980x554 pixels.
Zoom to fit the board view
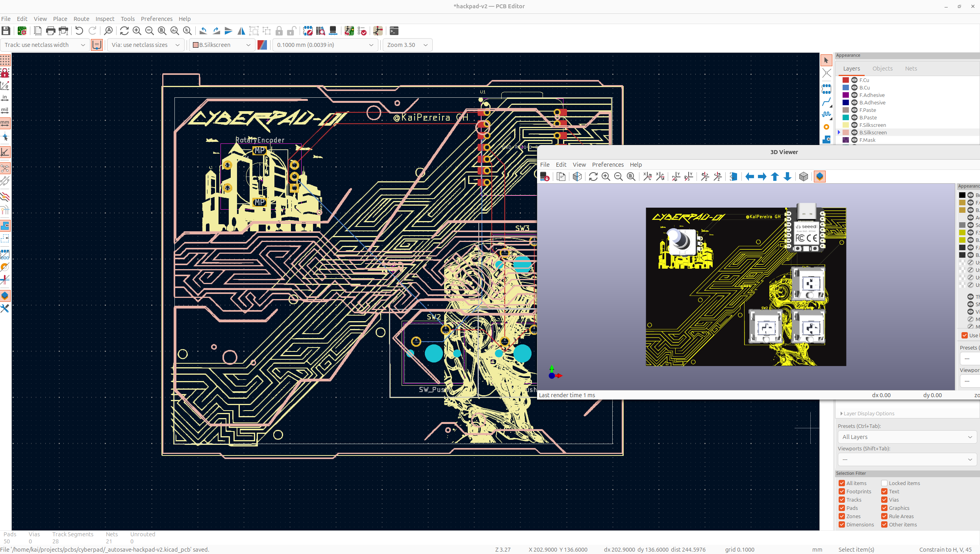(x=161, y=31)
